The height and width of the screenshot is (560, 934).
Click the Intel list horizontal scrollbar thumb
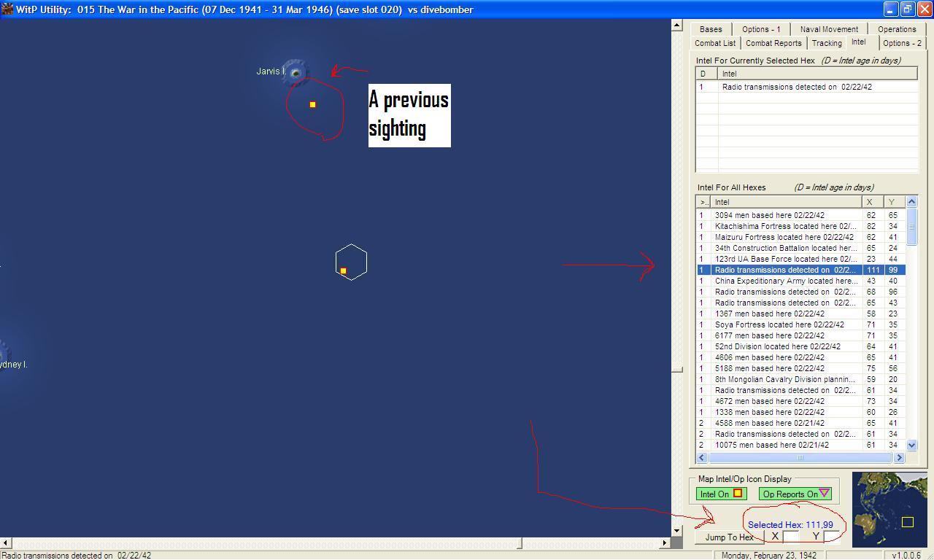pos(800,457)
